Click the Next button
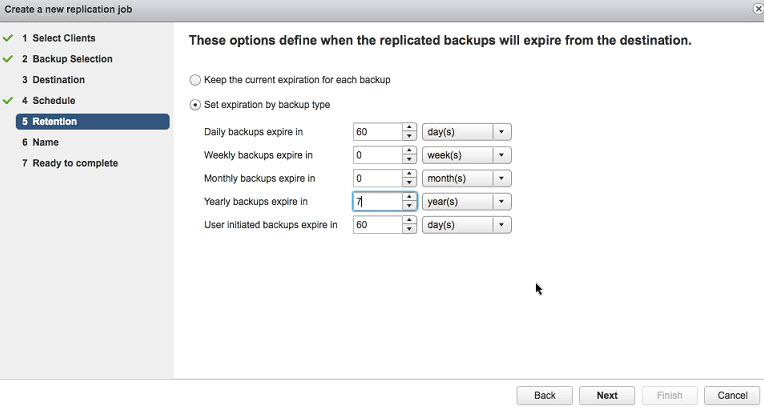Viewport: 764px width, 411px height. (607, 395)
